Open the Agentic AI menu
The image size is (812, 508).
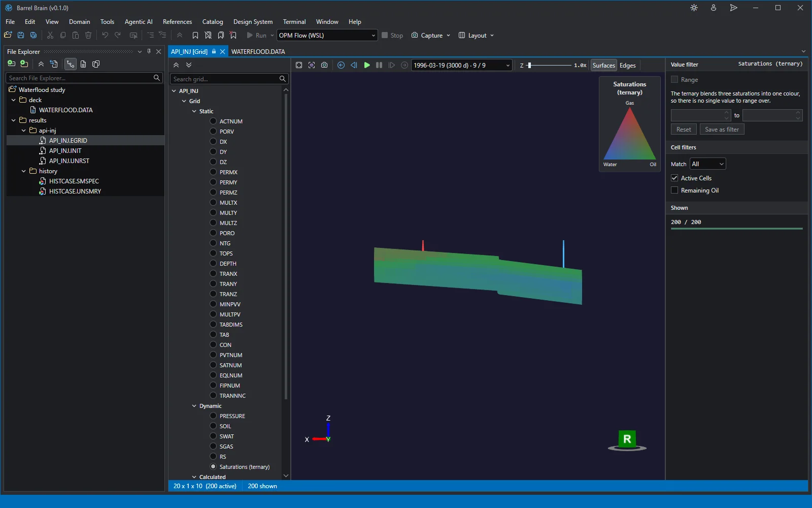click(x=139, y=22)
